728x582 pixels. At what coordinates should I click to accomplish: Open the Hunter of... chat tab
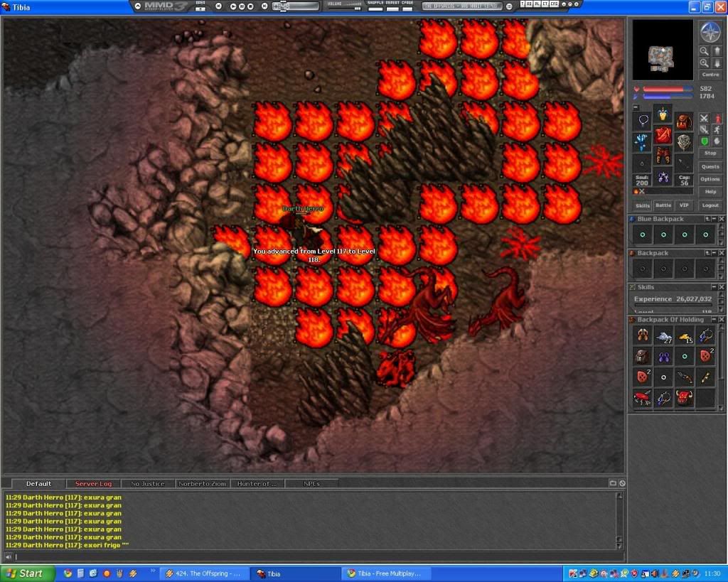(257, 484)
